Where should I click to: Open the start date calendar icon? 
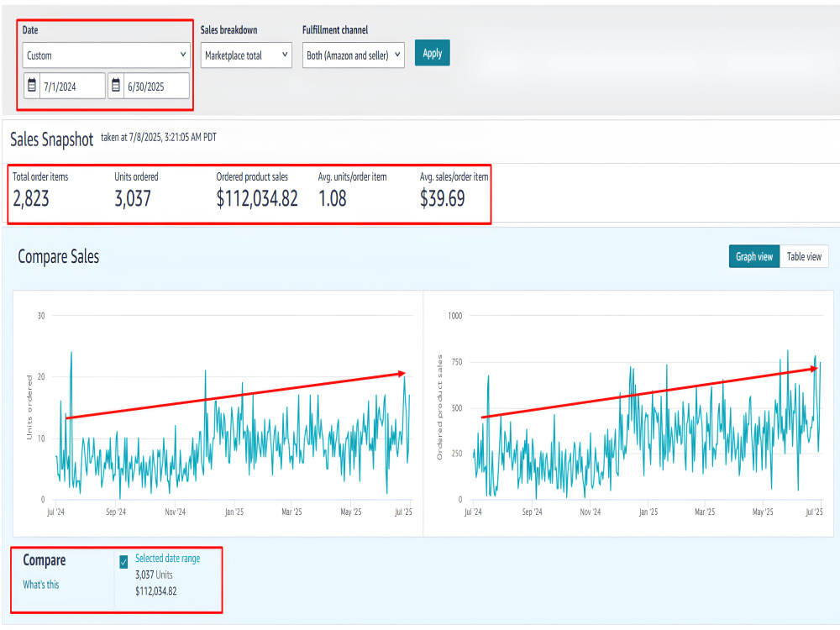[32, 85]
